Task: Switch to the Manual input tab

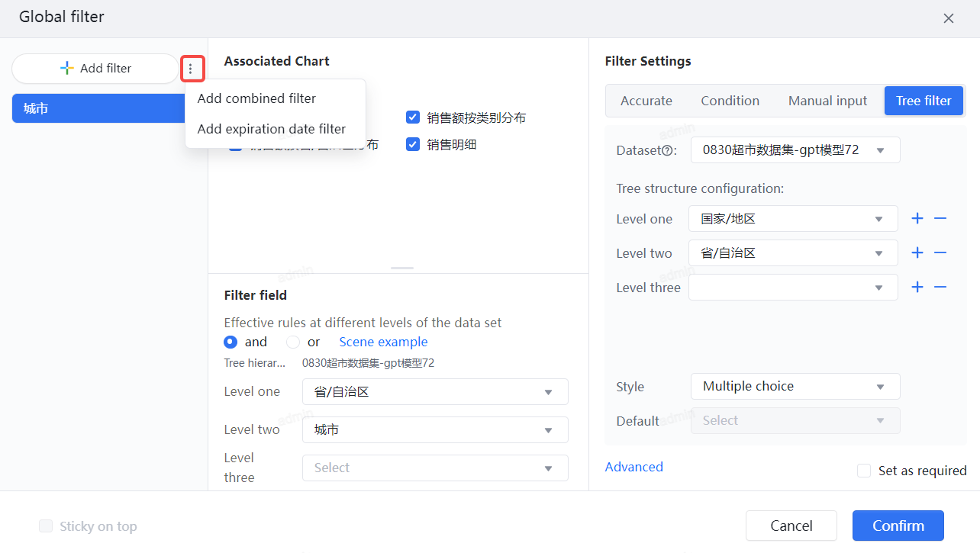Action: [x=828, y=101]
